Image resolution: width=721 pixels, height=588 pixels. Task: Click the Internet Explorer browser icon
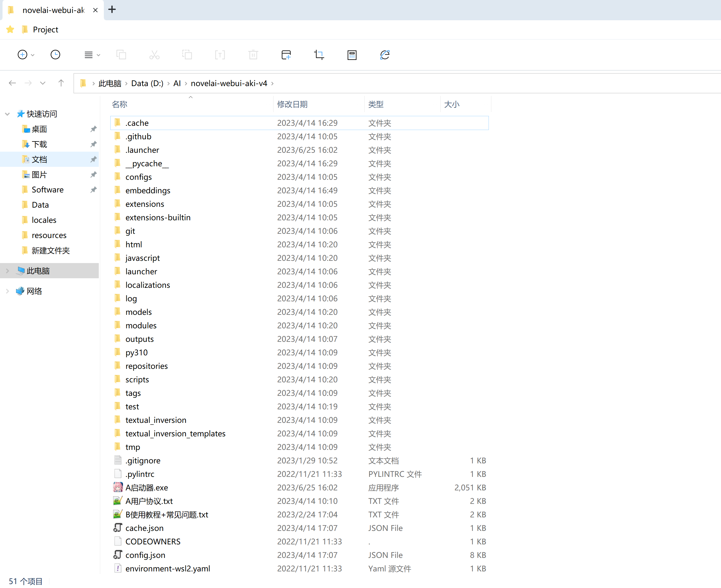pos(384,55)
